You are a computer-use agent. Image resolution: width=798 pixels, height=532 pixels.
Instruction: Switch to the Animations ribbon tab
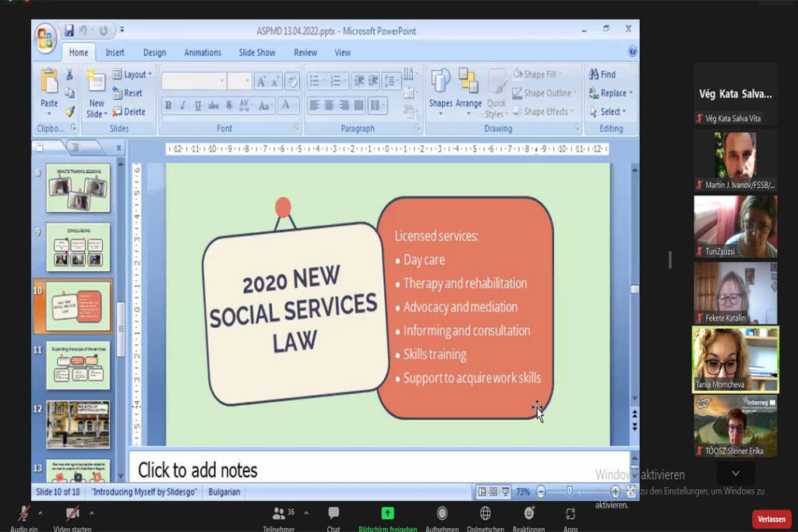(x=203, y=52)
